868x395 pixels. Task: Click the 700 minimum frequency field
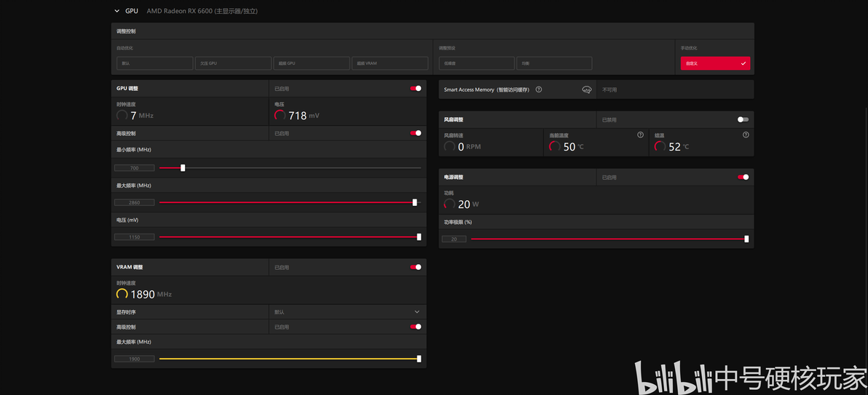click(135, 167)
